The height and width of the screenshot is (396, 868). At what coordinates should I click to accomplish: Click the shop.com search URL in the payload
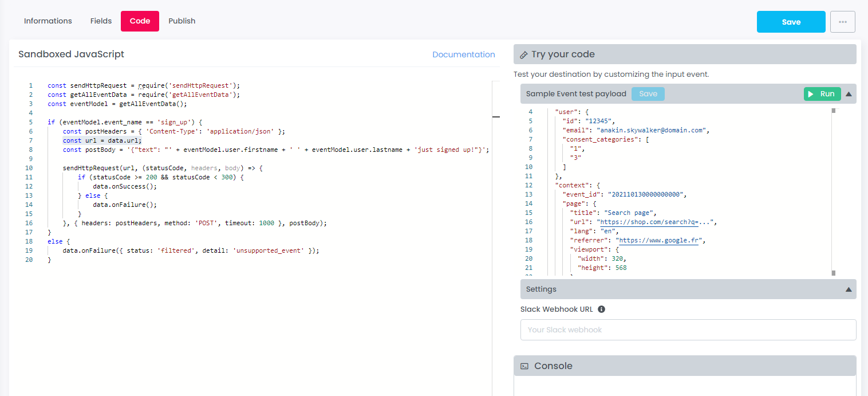tap(656, 222)
